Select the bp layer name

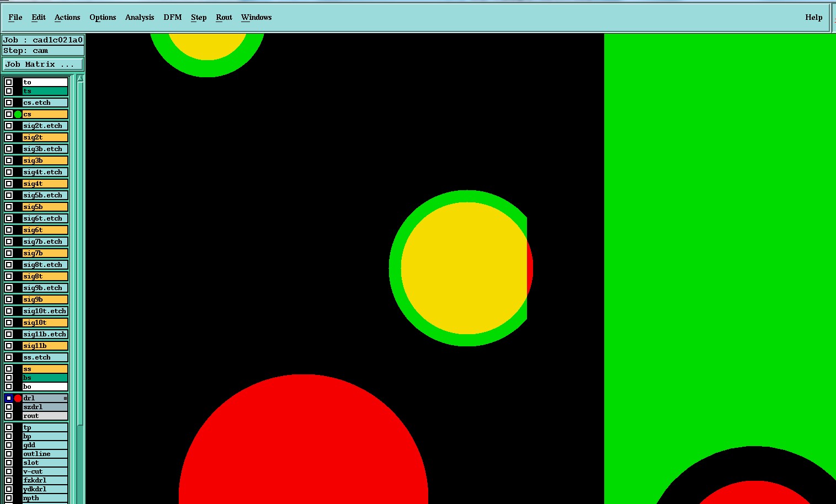pos(45,436)
